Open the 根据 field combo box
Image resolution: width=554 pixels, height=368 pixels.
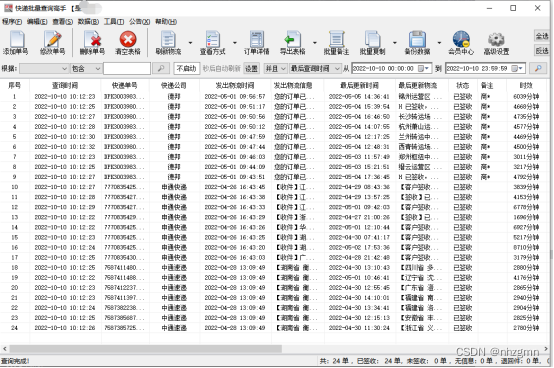[44, 68]
